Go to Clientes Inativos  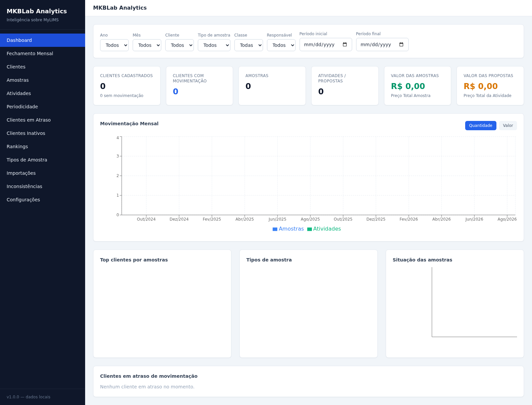click(x=43, y=133)
